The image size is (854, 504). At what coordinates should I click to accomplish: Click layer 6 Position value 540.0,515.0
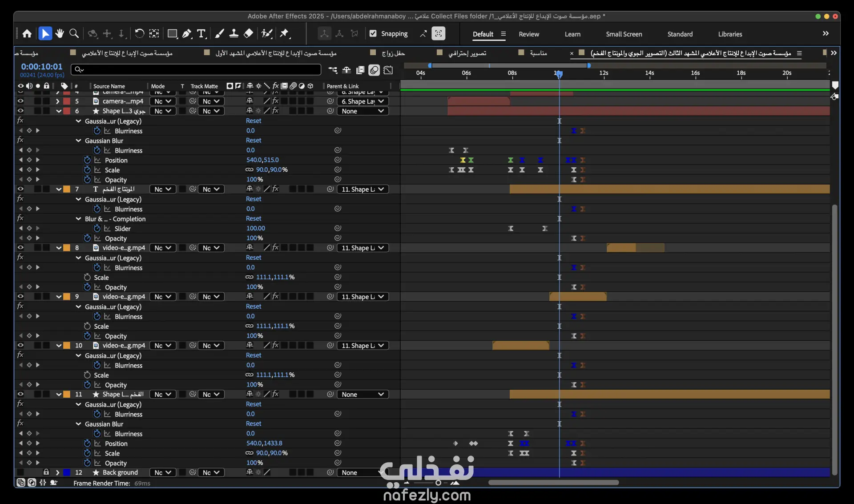coord(262,160)
